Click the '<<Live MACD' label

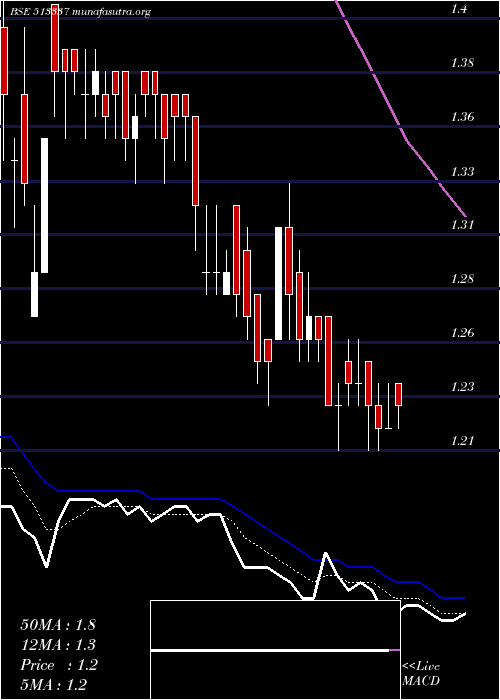(x=421, y=674)
